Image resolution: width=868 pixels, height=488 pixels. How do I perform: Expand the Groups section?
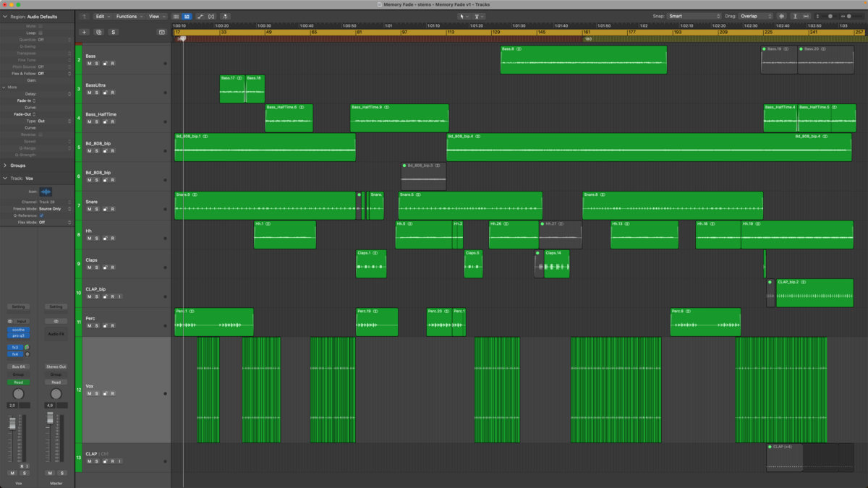pyautogui.click(x=4, y=166)
